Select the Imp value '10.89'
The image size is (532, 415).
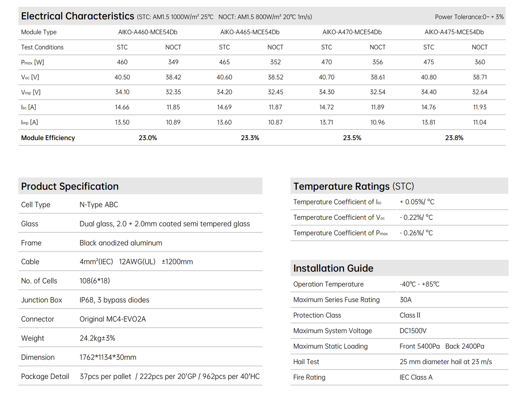pos(173,122)
